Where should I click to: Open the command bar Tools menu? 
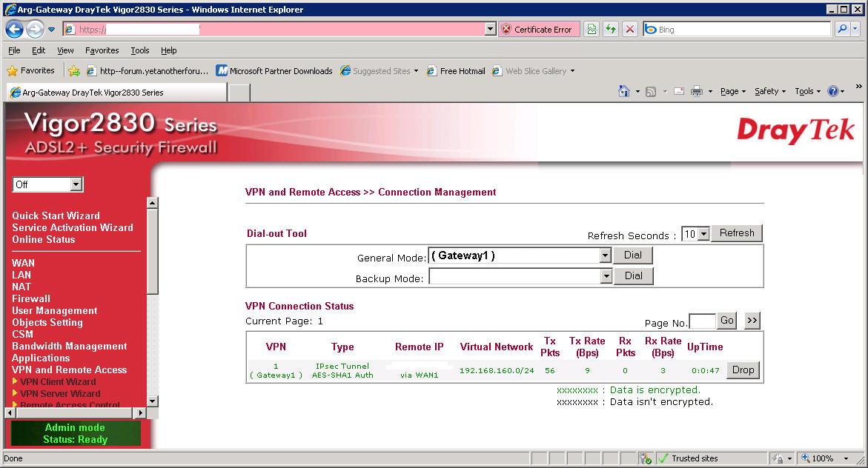(808, 91)
